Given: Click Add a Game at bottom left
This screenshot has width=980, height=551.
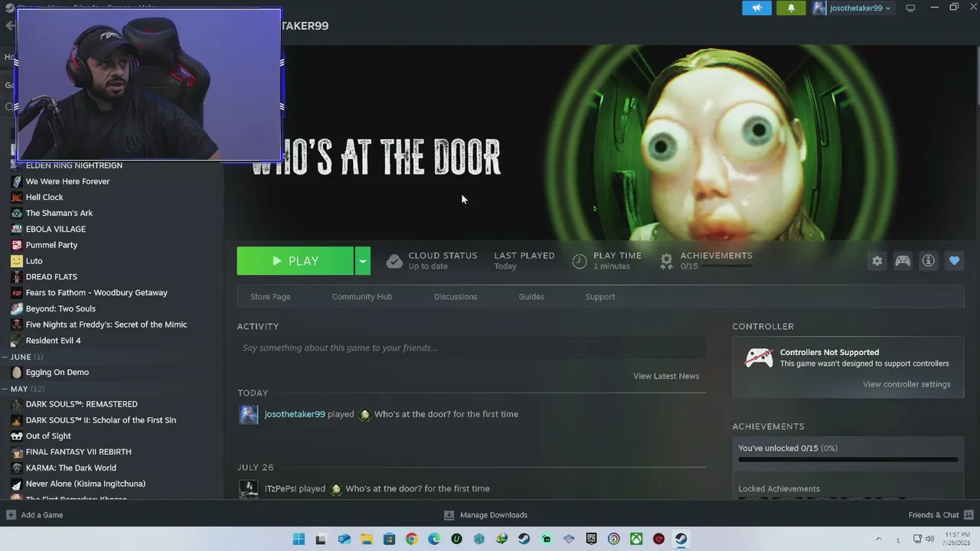Looking at the screenshot, I should point(42,515).
